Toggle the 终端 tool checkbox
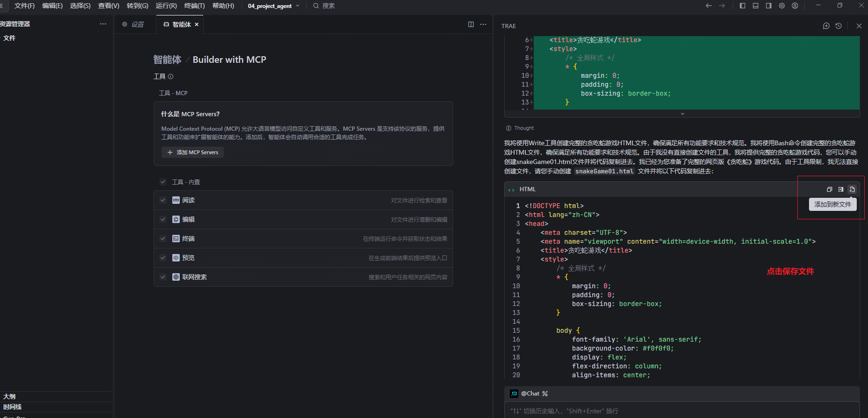The width and height of the screenshot is (868, 418). pos(163,239)
